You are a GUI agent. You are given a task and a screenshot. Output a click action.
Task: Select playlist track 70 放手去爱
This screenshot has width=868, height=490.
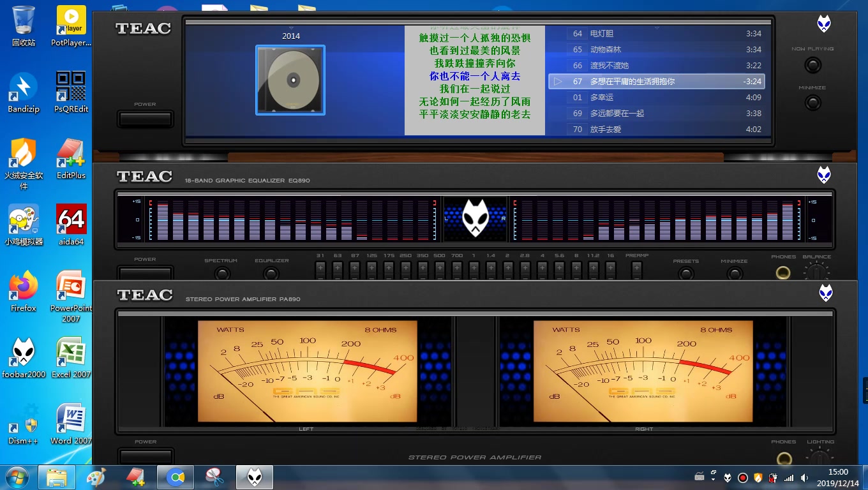(x=656, y=129)
